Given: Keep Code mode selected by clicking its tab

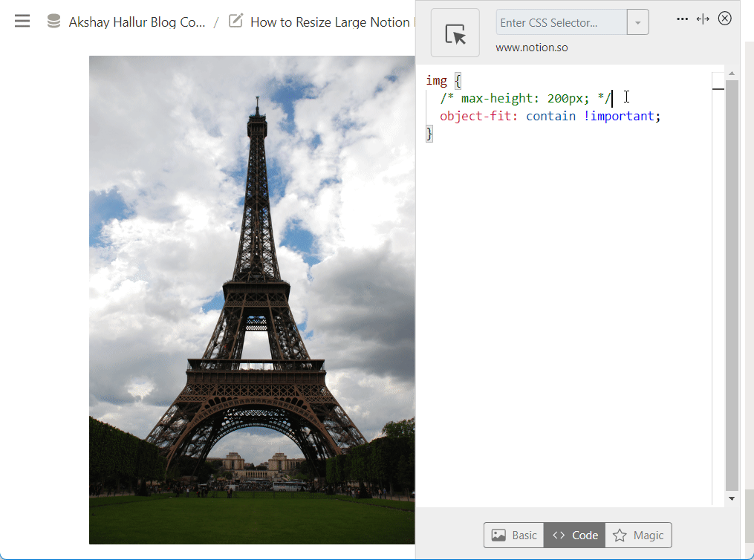Looking at the screenshot, I should pos(574,535).
